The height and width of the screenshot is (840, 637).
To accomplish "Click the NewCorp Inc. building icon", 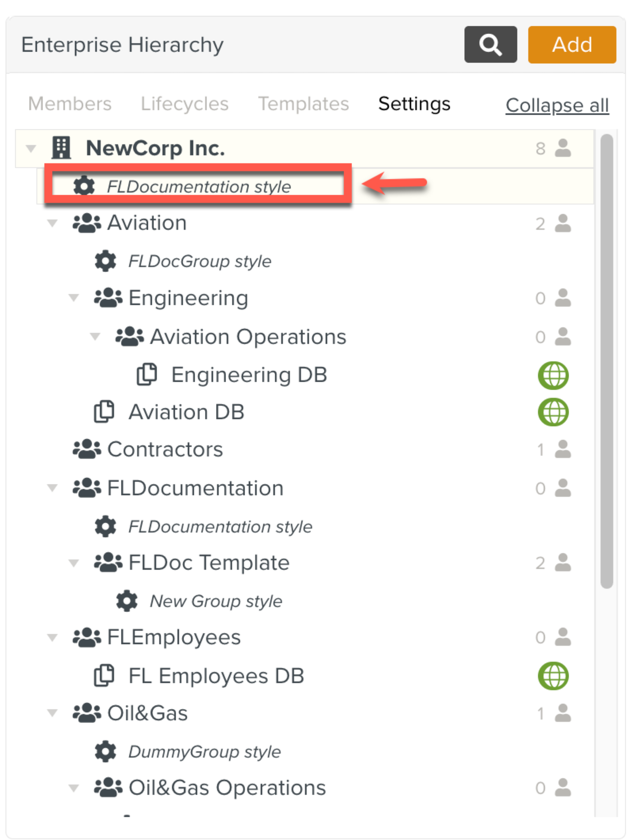I will click(61, 148).
